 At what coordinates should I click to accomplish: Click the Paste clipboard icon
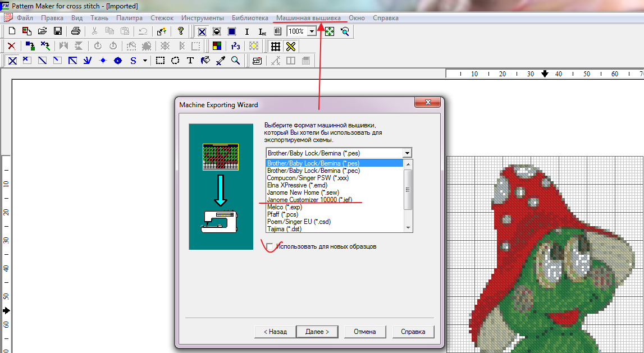125,31
